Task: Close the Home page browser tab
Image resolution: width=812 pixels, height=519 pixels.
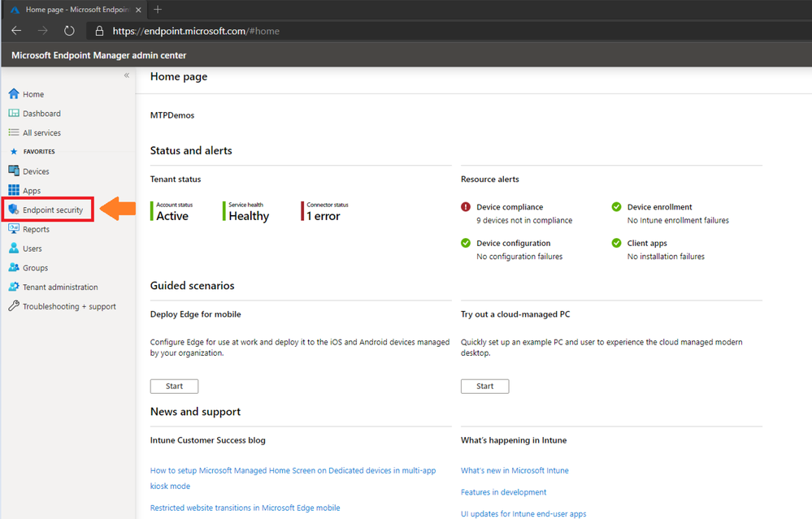Action: 138,9
